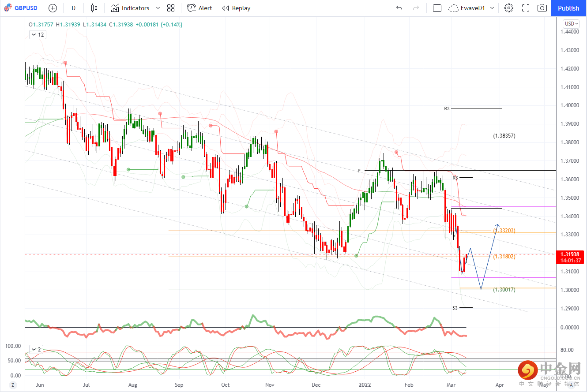Expand the USD currency dropdown
Viewport: 587px width, 392px height.
pos(571,24)
